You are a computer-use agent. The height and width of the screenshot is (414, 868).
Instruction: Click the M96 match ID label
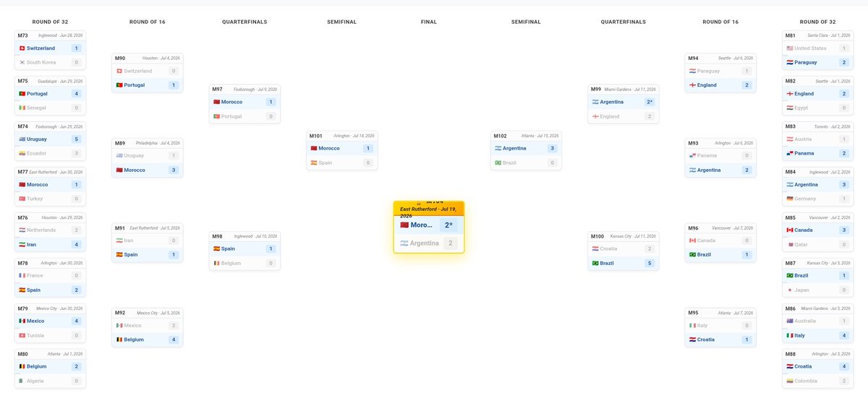tap(693, 228)
